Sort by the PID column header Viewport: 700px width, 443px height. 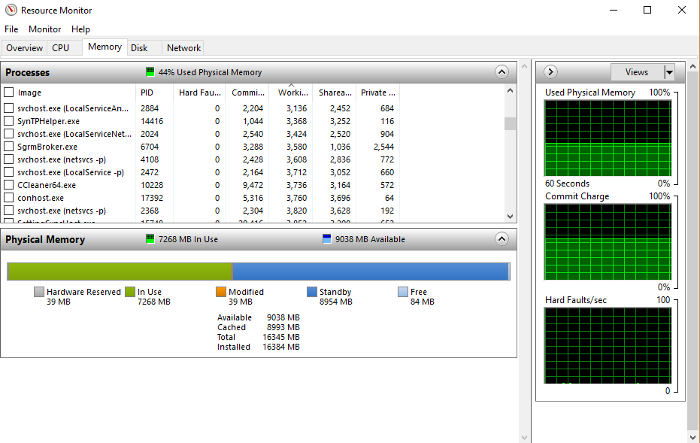tap(154, 92)
